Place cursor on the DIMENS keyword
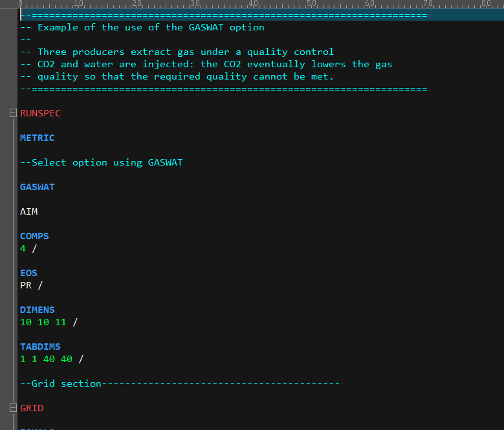 [x=37, y=310]
